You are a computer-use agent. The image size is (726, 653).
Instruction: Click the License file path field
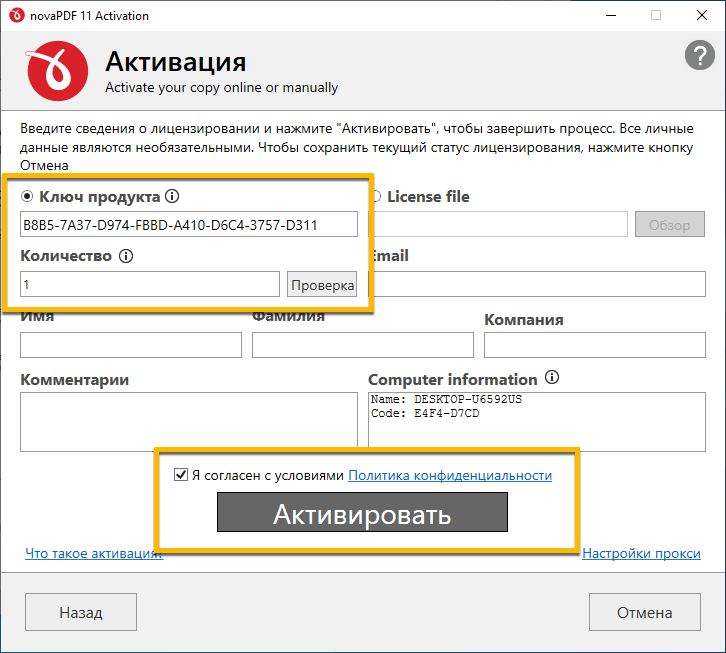click(x=499, y=224)
